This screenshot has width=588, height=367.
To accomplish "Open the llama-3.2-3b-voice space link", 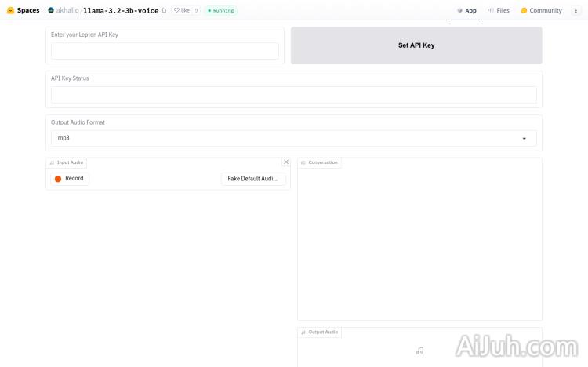I will 120,10.
